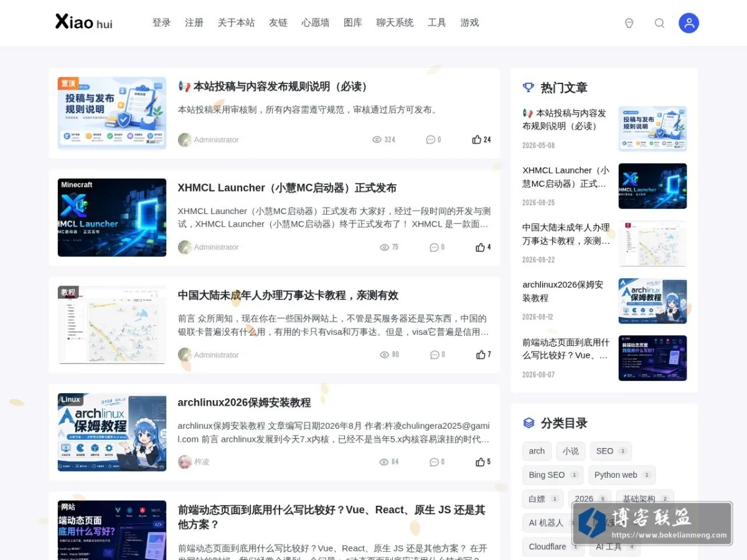This screenshot has width=747, height=560.
Task: Open 图库 menu item
Action: (353, 22)
